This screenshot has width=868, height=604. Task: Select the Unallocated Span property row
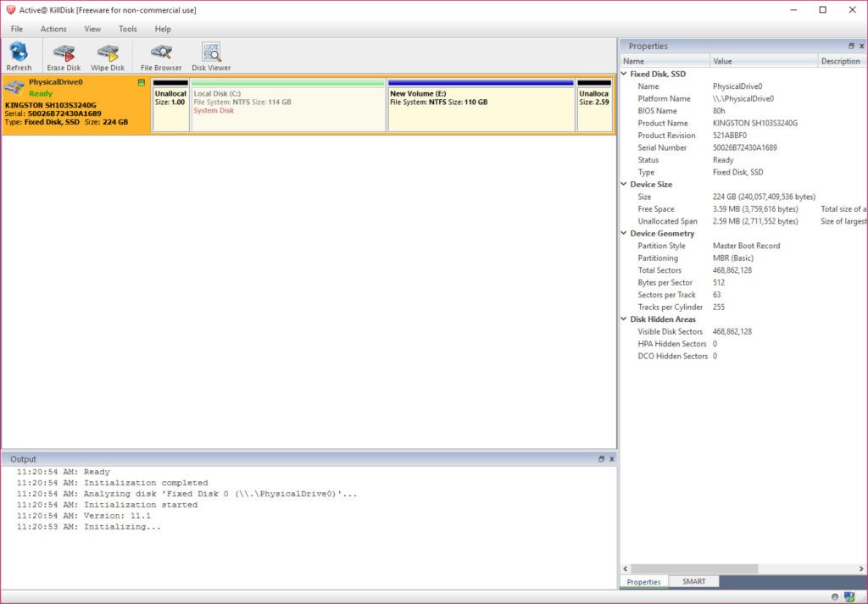click(743, 221)
